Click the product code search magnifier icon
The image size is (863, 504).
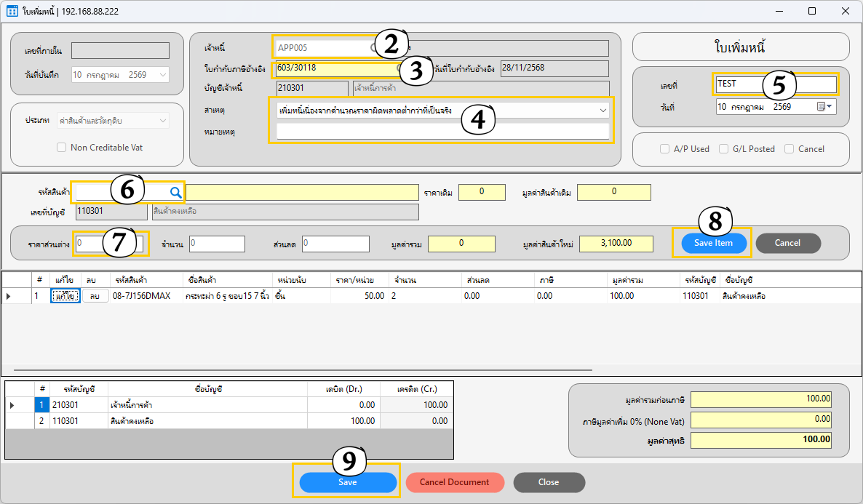pyautogui.click(x=175, y=192)
